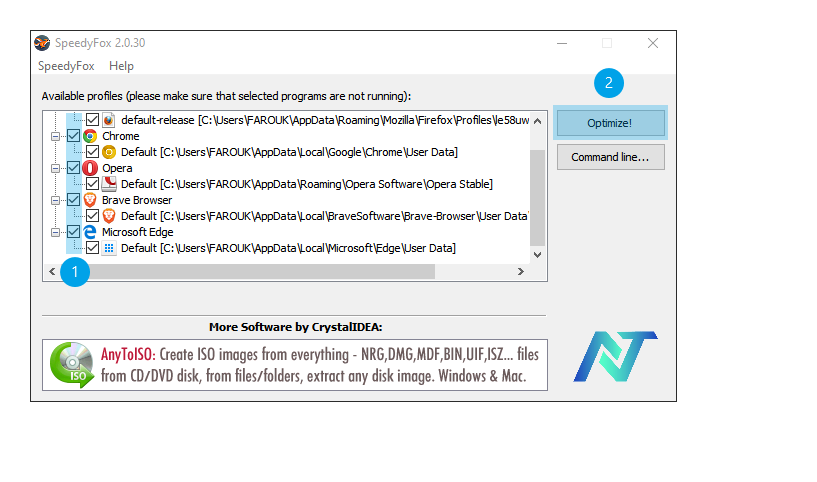This screenshot has height=482, width=817.
Task: Toggle the Chrome group checkbox
Action: click(73, 136)
